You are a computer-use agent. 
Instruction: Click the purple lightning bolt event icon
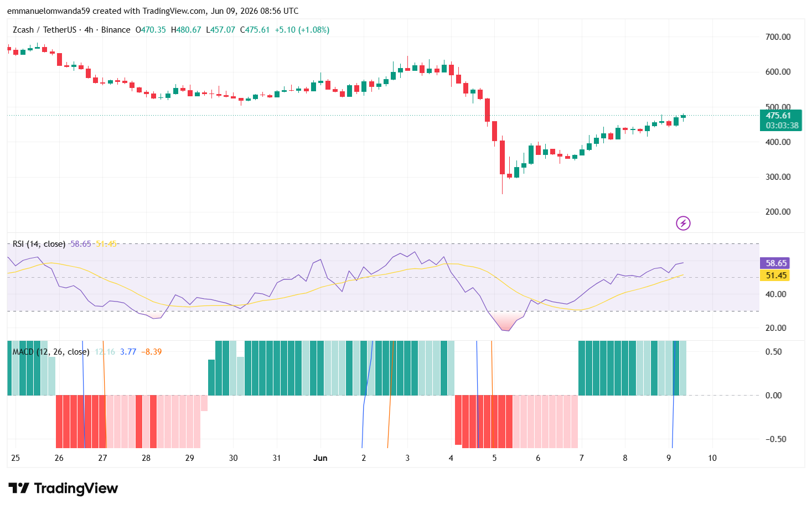(x=683, y=224)
